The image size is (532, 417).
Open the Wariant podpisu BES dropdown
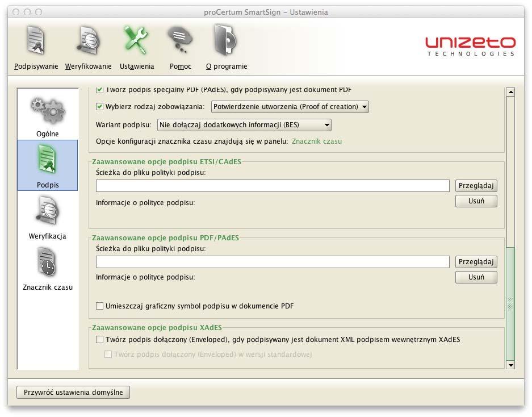click(x=244, y=124)
